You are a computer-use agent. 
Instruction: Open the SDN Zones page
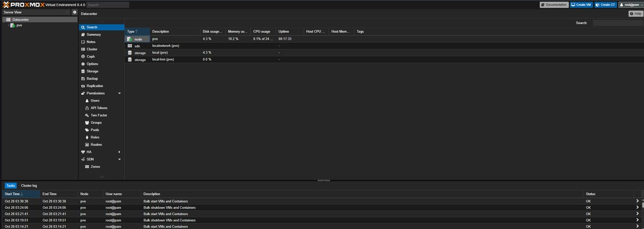pos(102,167)
